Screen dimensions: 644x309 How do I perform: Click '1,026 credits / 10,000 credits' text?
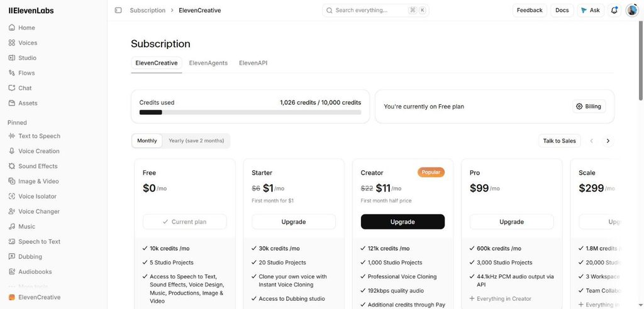(320, 102)
